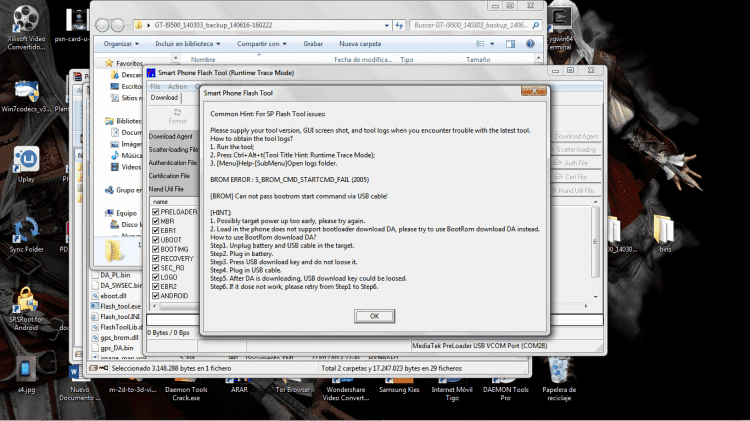Uncheck the UBOOT partition
The width and height of the screenshot is (750, 421).
coord(155,240)
